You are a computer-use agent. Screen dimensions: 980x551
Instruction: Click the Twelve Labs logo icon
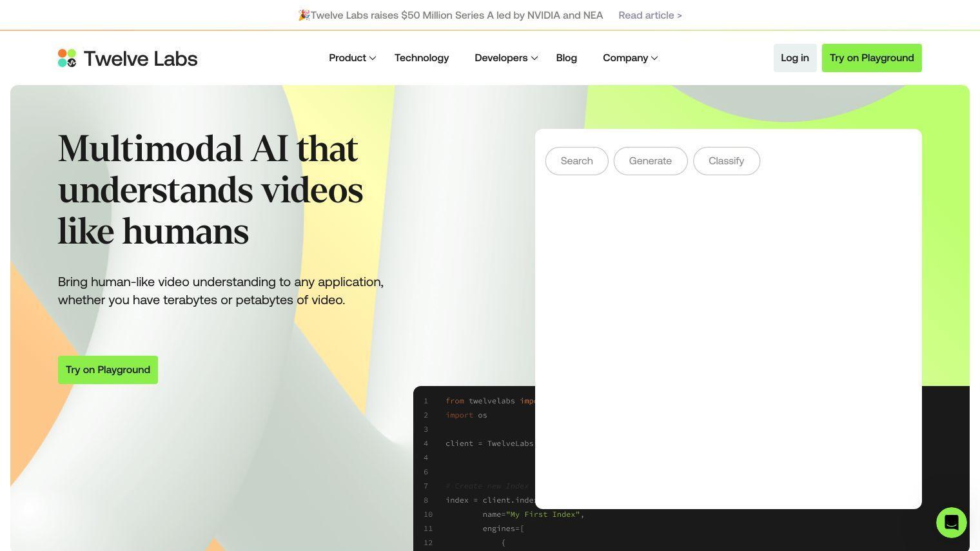(x=67, y=58)
